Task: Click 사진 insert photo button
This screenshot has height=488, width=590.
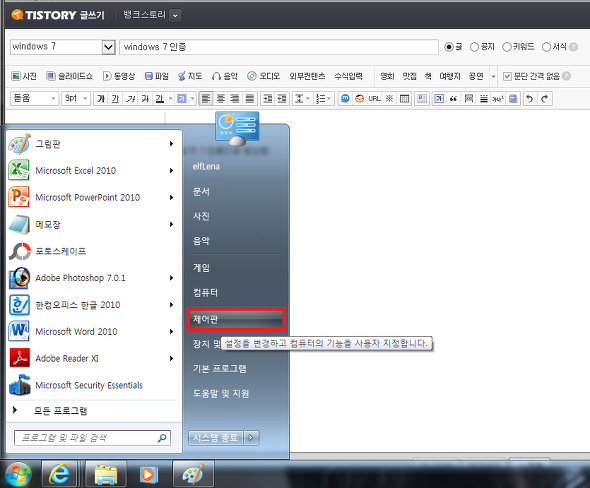Action: click(24, 76)
